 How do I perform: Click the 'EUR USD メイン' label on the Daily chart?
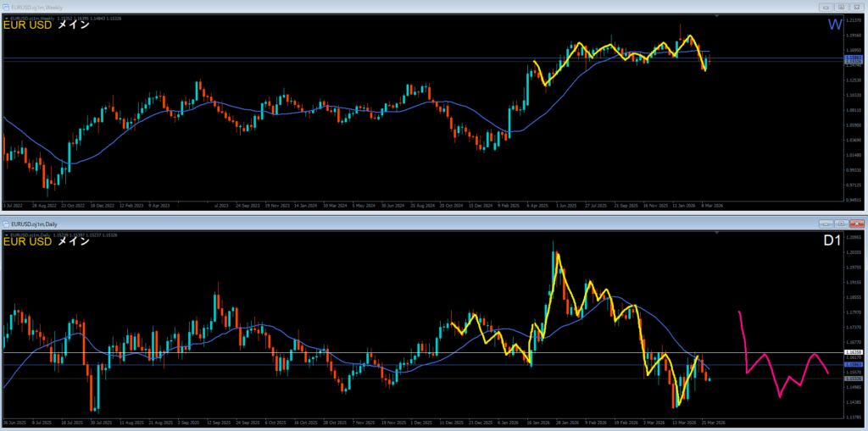(x=47, y=242)
